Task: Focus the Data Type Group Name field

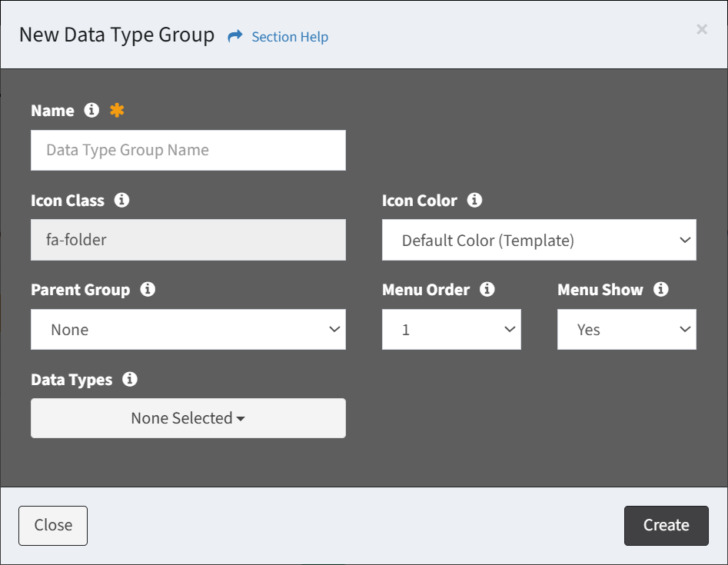Action: click(x=188, y=151)
